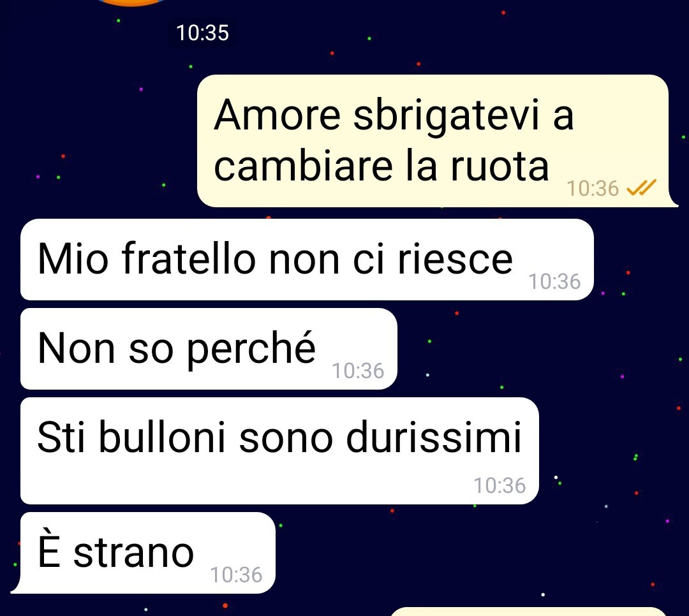Click the word "perché" in the second received message

click(251, 349)
